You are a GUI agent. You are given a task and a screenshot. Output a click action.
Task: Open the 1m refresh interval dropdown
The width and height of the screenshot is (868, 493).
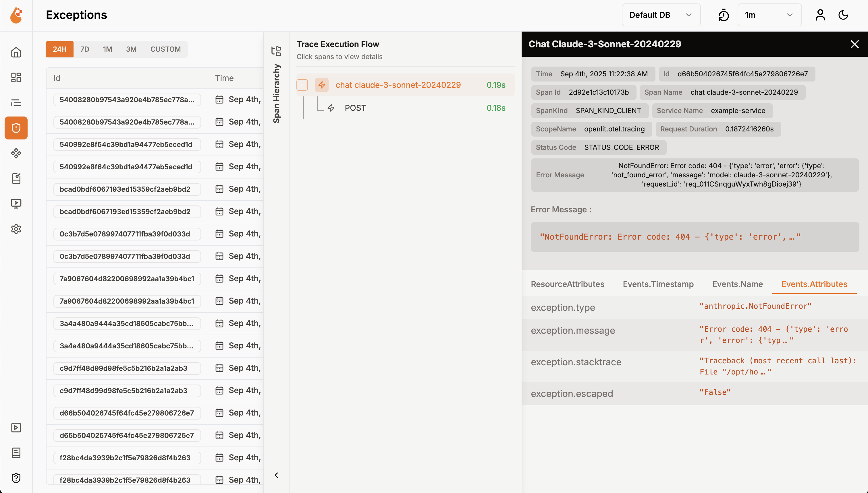(x=769, y=15)
